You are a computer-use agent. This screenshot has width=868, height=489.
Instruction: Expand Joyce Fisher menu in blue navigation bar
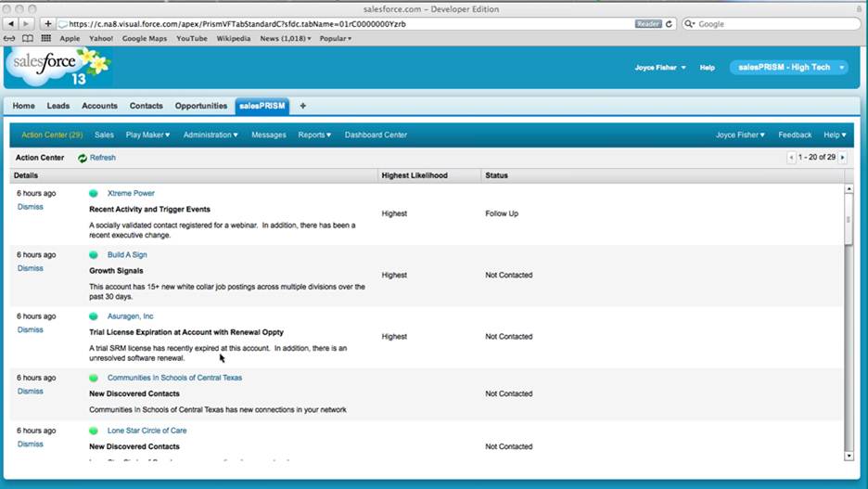point(740,135)
